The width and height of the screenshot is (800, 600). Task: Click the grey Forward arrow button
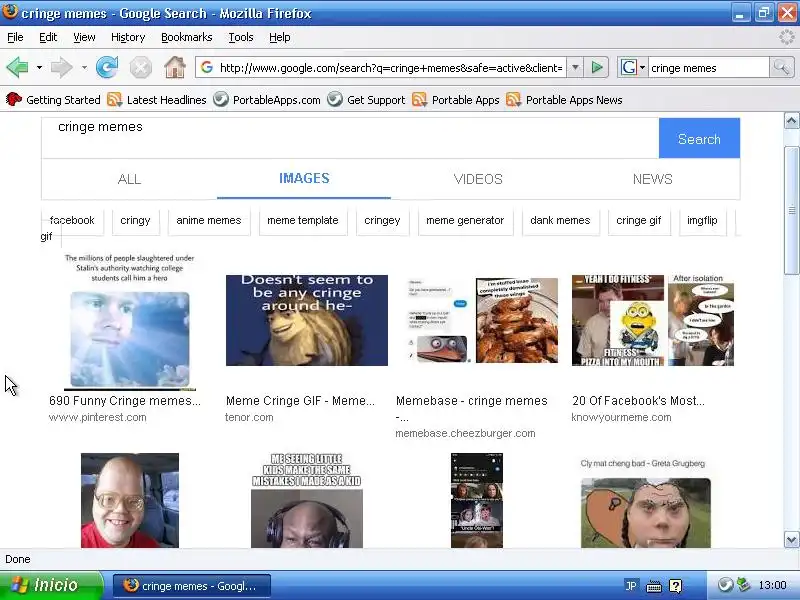tap(61, 67)
